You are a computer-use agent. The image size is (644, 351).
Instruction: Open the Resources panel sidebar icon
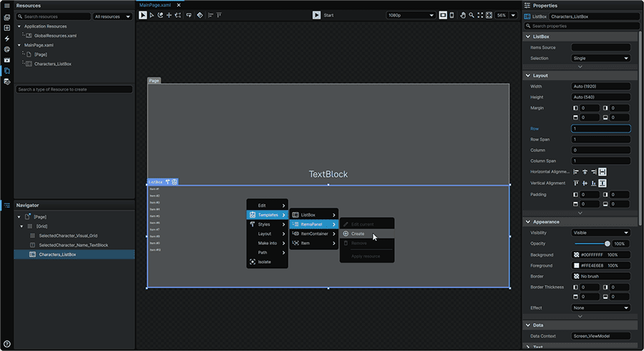click(x=7, y=71)
